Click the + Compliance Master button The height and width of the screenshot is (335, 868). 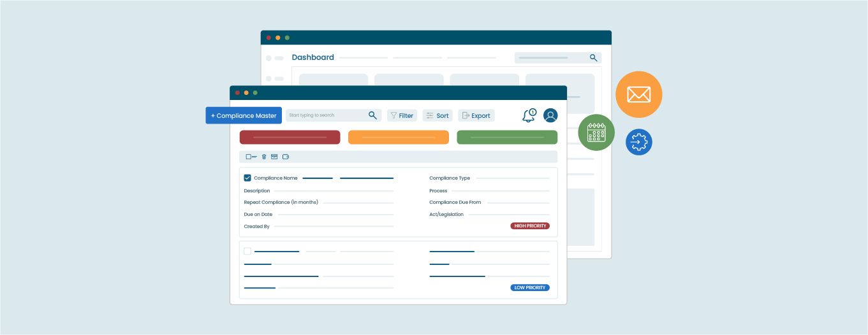[x=244, y=116]
